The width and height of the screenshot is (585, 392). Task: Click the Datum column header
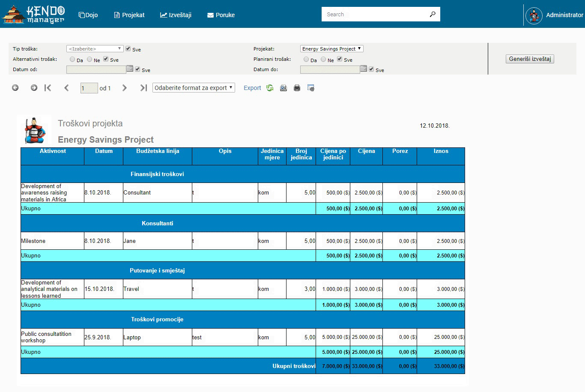tap(104, 156)
